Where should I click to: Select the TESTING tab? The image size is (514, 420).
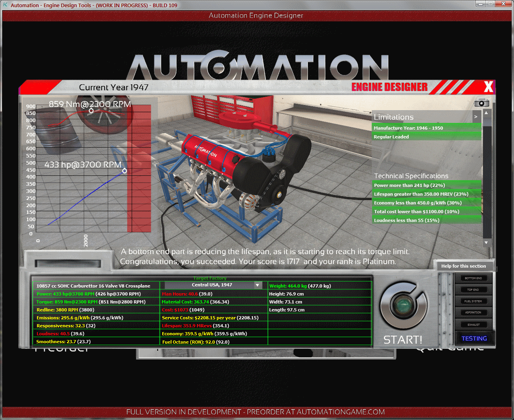pos(474,338)
